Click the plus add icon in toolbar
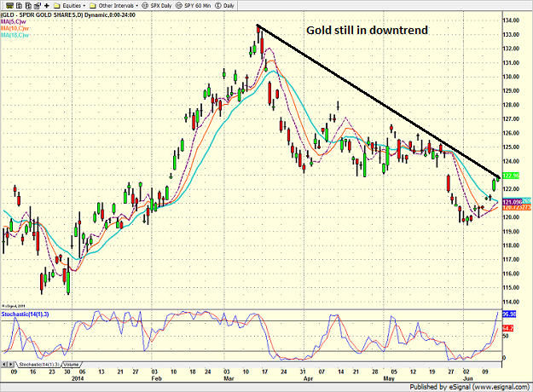 click(47, 5)
